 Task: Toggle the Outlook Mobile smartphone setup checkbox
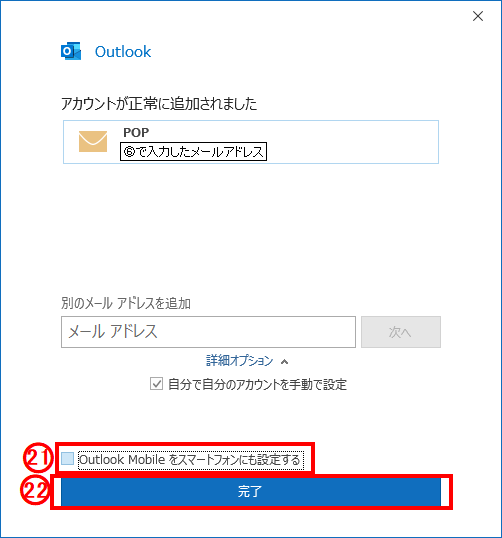click(x=68, y=458)
